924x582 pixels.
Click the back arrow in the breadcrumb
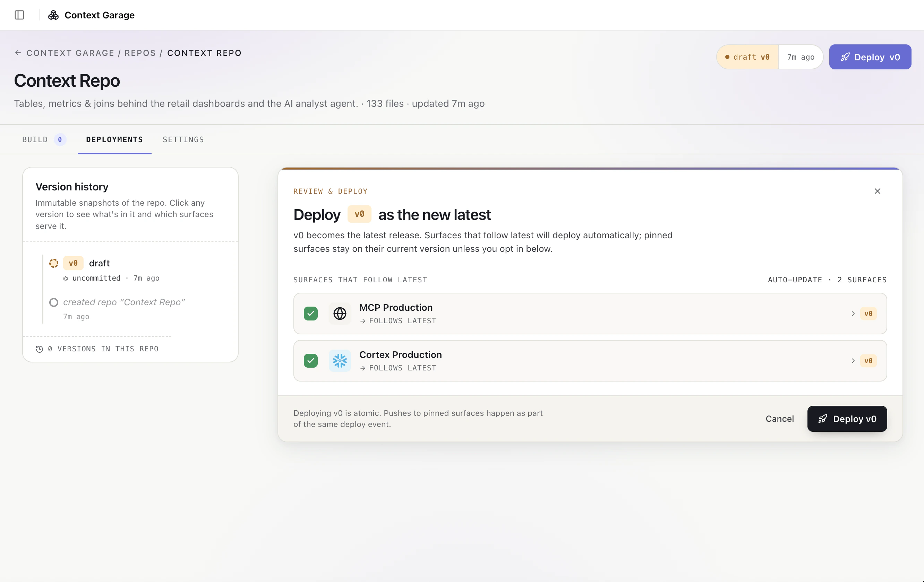coord(18,53)
